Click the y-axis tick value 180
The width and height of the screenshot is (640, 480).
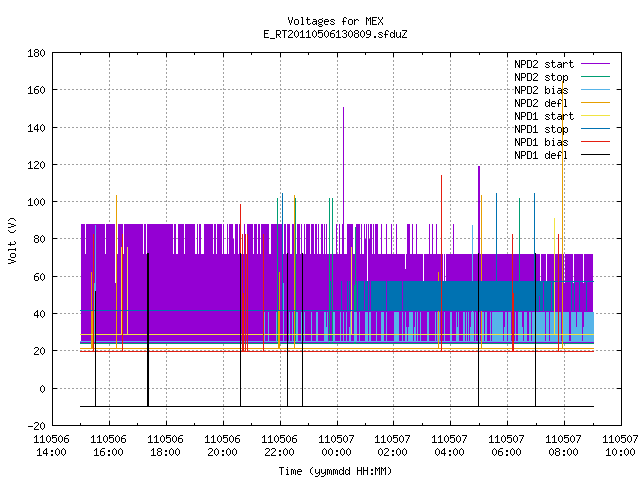(x=36, y=53)
